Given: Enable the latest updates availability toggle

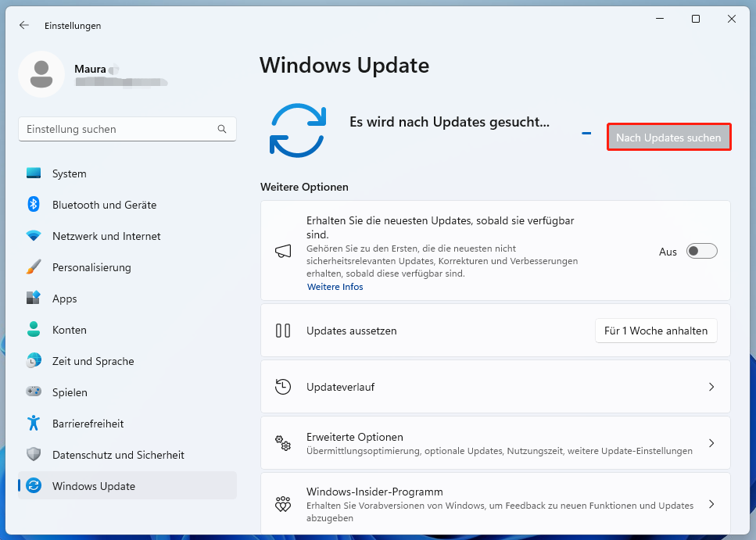Looking at the screenshot, I should [700, 251].
